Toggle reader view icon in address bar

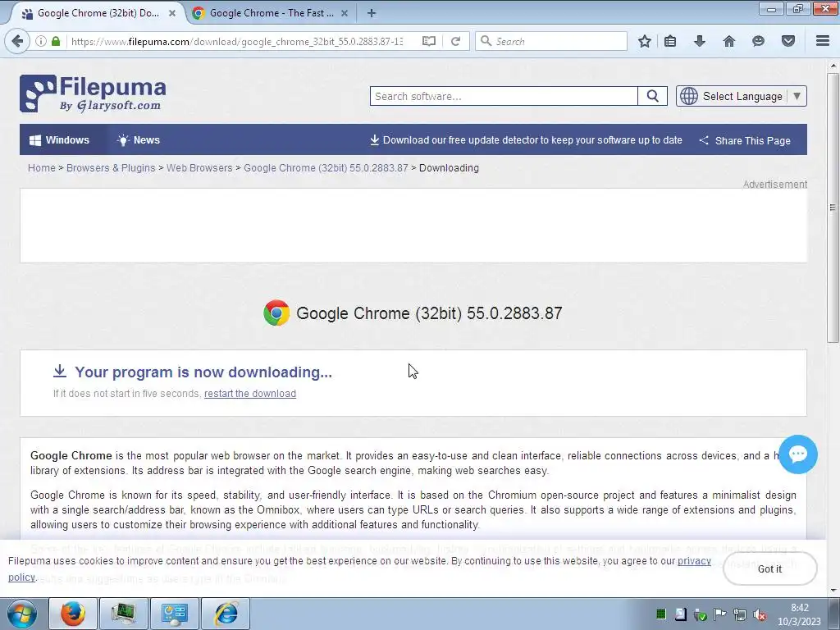[x=428, y=41]
